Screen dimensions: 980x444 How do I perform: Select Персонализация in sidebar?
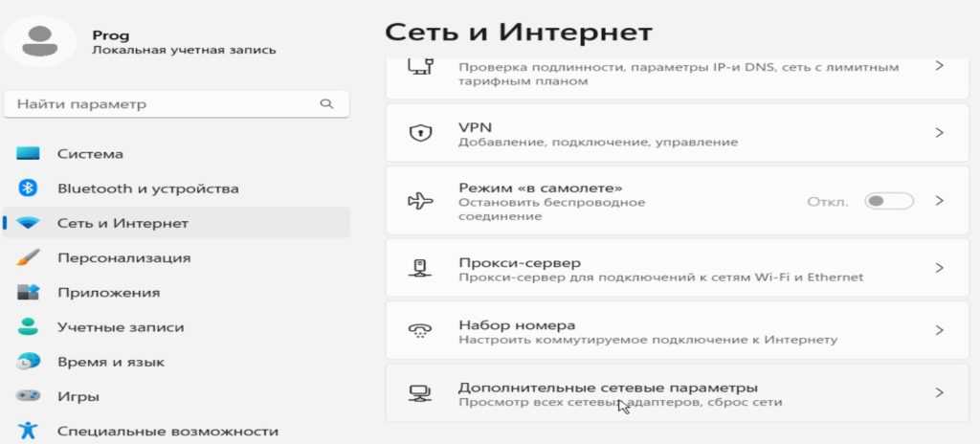[123, 257]
